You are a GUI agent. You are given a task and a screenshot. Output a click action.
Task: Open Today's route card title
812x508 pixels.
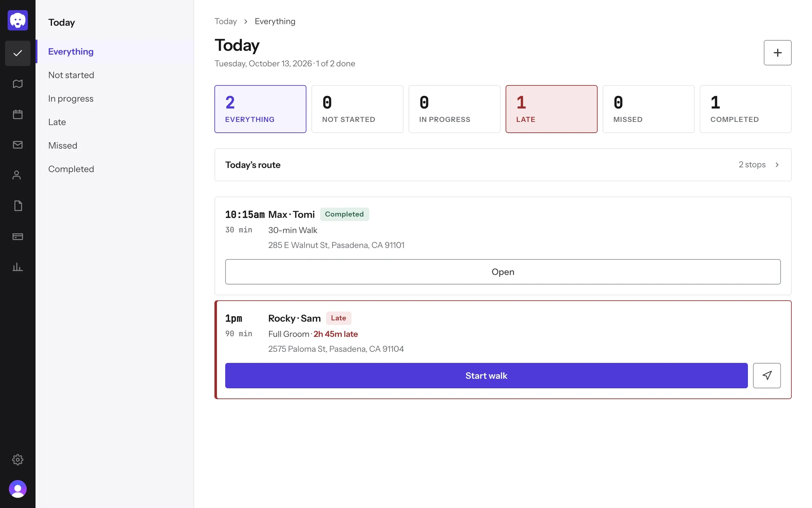tap(253, 165)
